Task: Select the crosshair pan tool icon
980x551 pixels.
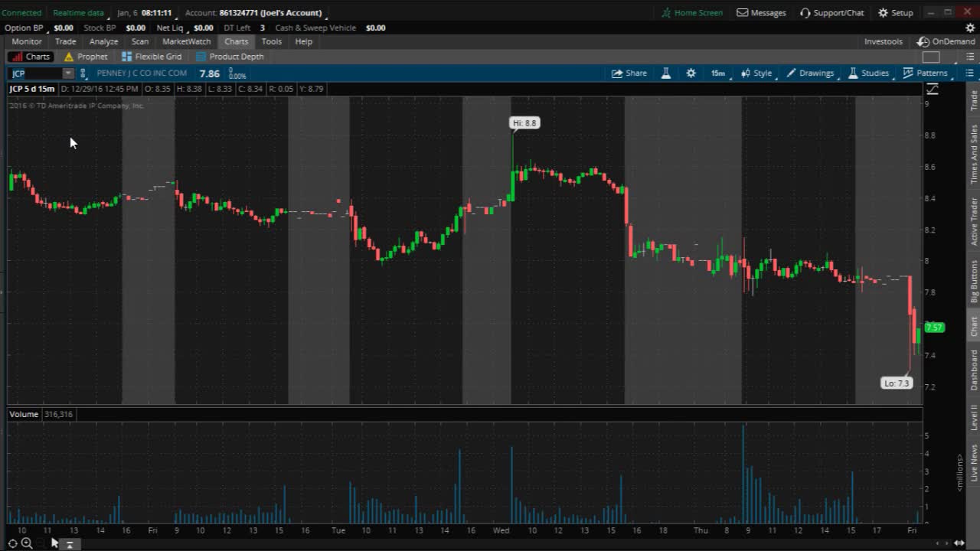Action: pos(12,543)
